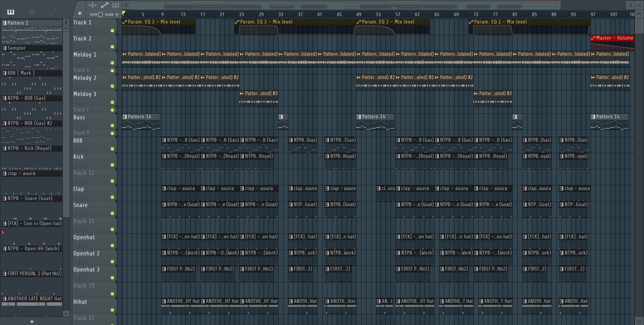Toggle the SLIDE radio option
644x325 pixels.
(117, 15)
